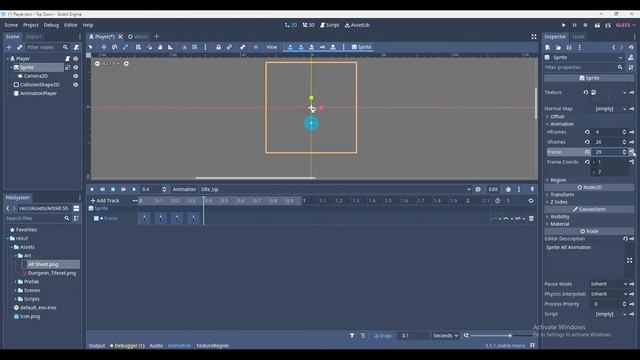Add a new scene tab with plus
640x360 pixels.
pyautogui.click(x=156, y=37)
